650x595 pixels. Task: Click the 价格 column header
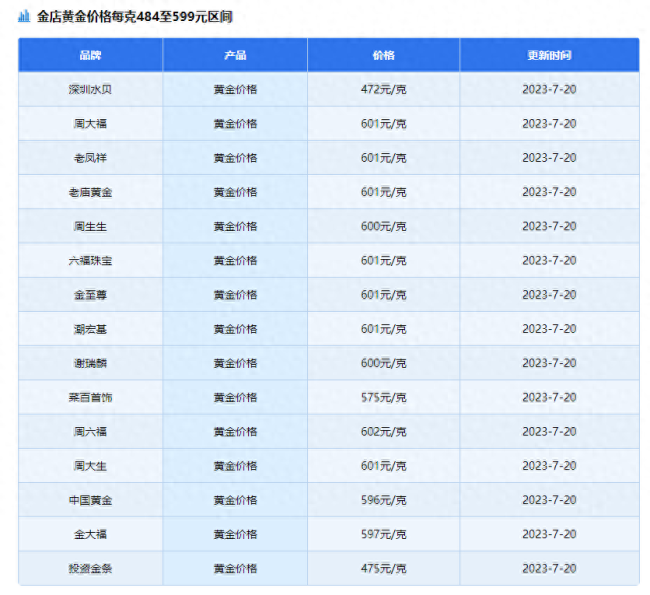tap(383, 55)
